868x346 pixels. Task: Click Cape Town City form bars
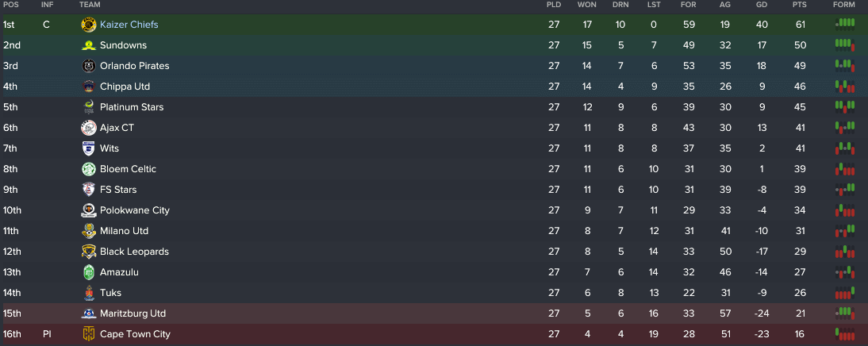845,334
